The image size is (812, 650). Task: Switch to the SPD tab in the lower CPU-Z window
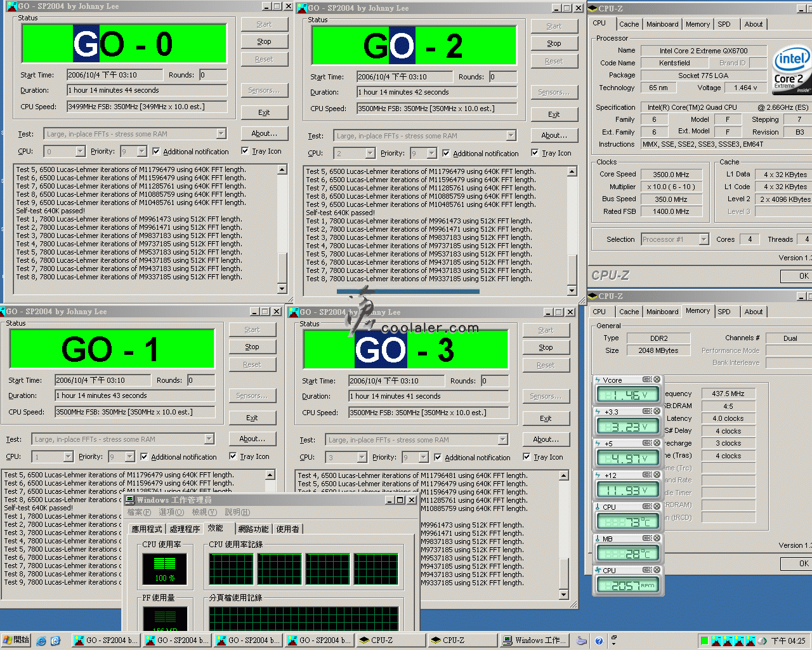(724, 312)
